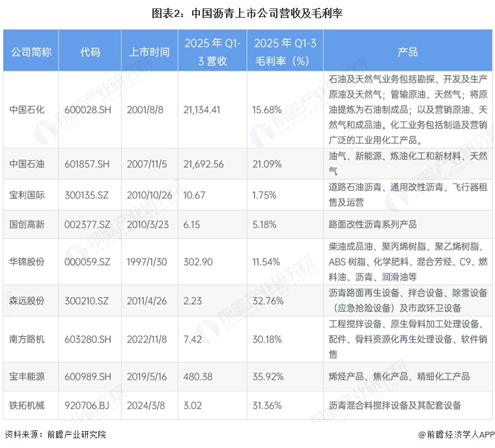Select the code 300210.SZ
This screenshot has height=448, width=495.
pyautogui.click(x=87, y=301)
